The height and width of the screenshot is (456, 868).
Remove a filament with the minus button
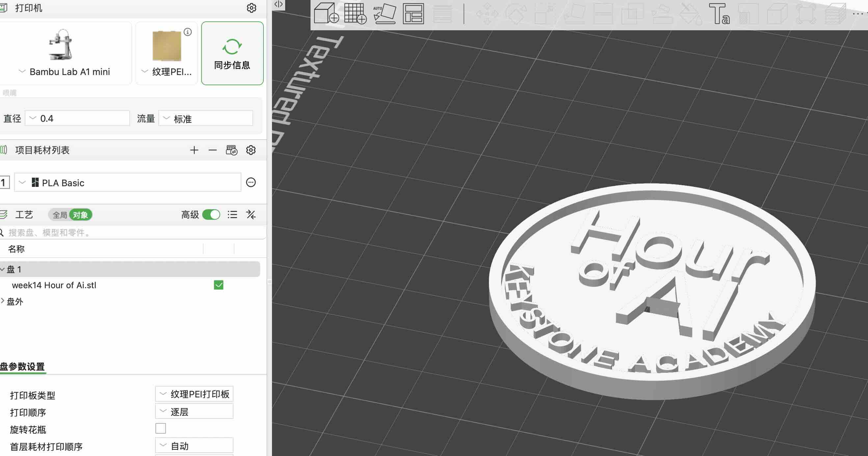212,150
